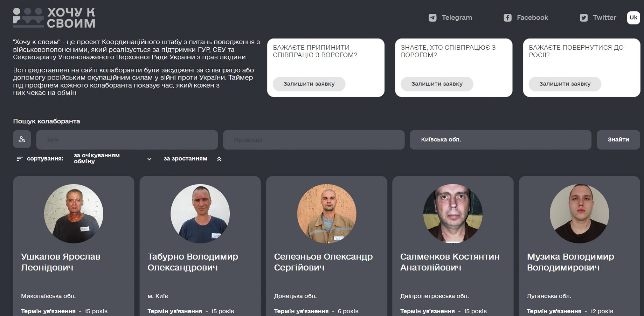
Task: Click the 12 років sentence on Музика card
Action: coord(602,311)
